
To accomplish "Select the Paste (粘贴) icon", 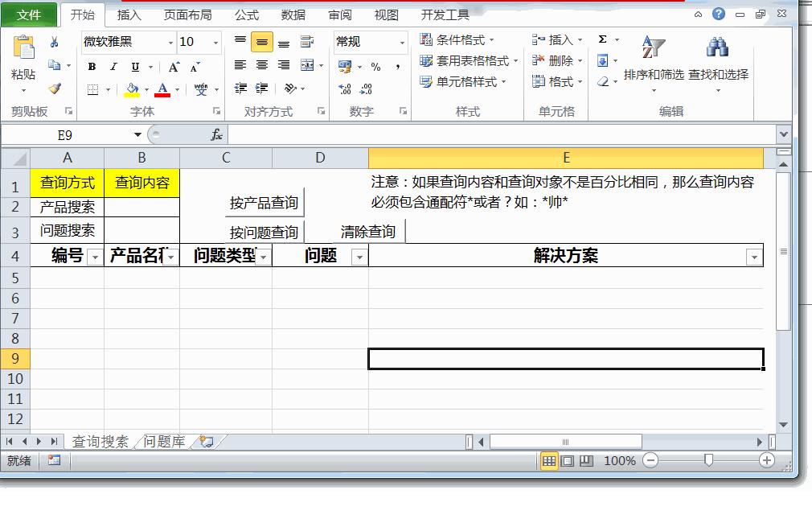I will tap(23, 48).
